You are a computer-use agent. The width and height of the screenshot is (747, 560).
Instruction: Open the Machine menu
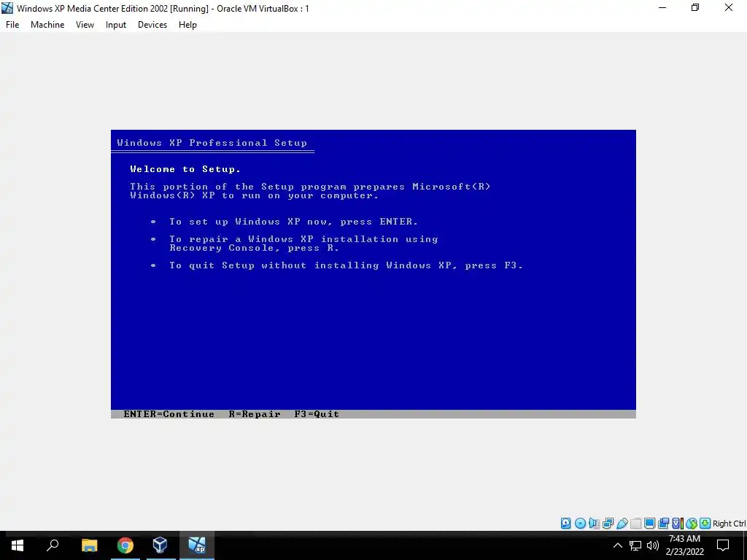47,25
